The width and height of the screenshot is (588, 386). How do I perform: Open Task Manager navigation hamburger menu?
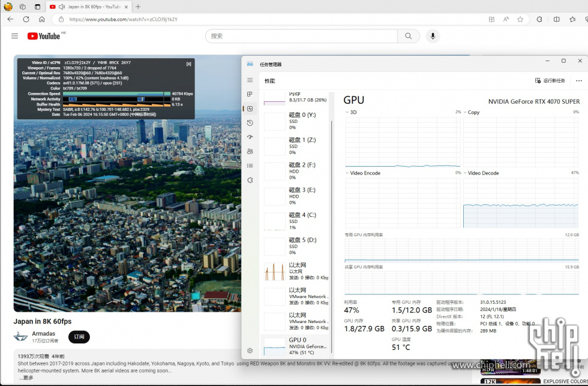(250, 80)
